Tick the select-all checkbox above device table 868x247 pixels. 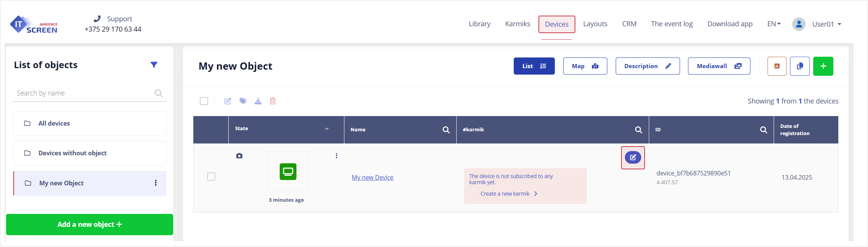coord(204,101)
